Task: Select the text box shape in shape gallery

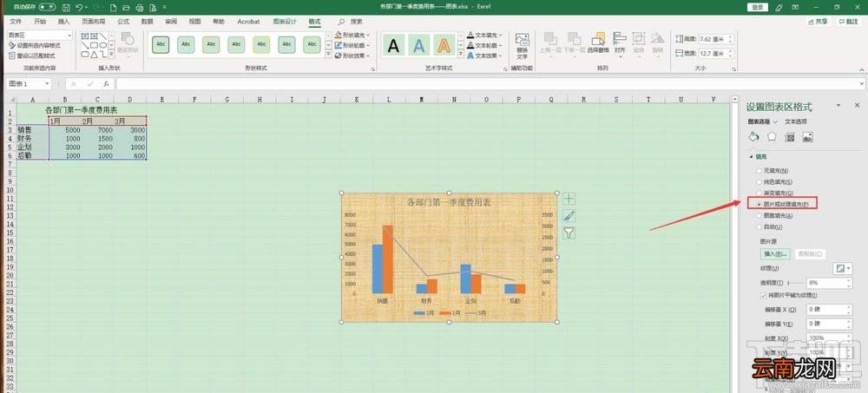Action: pyautogui.click(x=85, y=36)
